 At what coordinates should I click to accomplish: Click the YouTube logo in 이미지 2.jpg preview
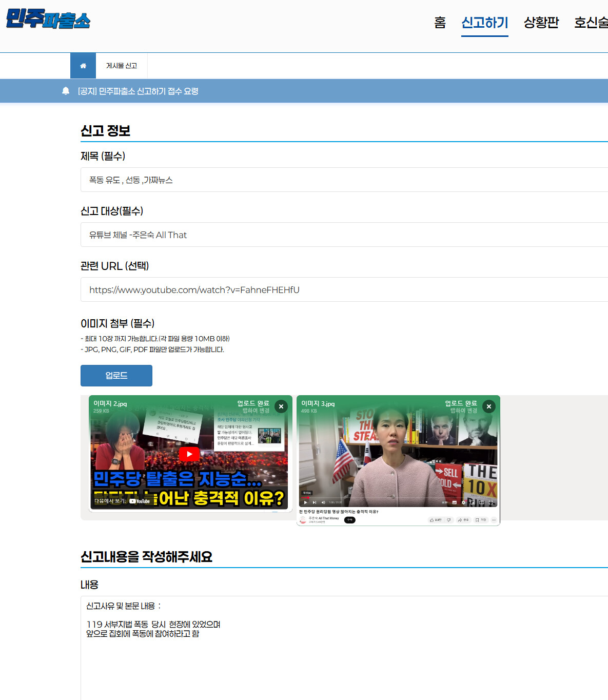[140, 501]
